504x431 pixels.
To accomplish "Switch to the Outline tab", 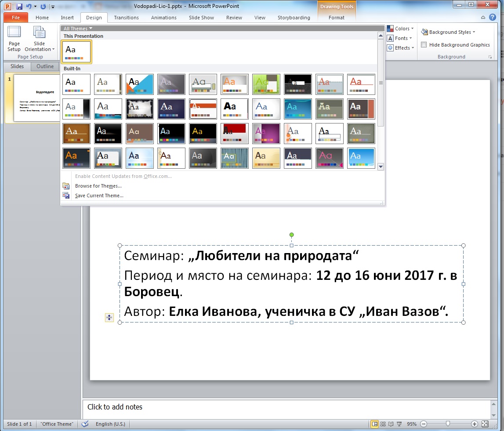I will click(x=45, y=66).
